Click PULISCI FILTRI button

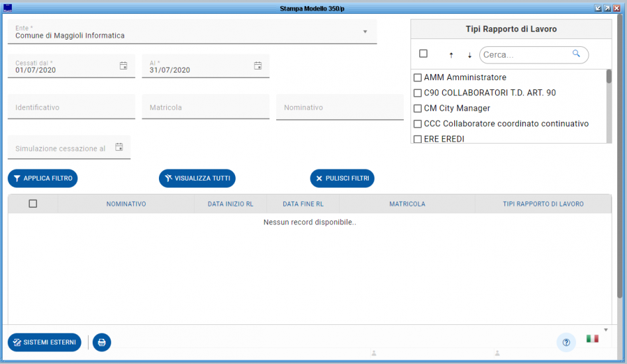click(342, 178)
